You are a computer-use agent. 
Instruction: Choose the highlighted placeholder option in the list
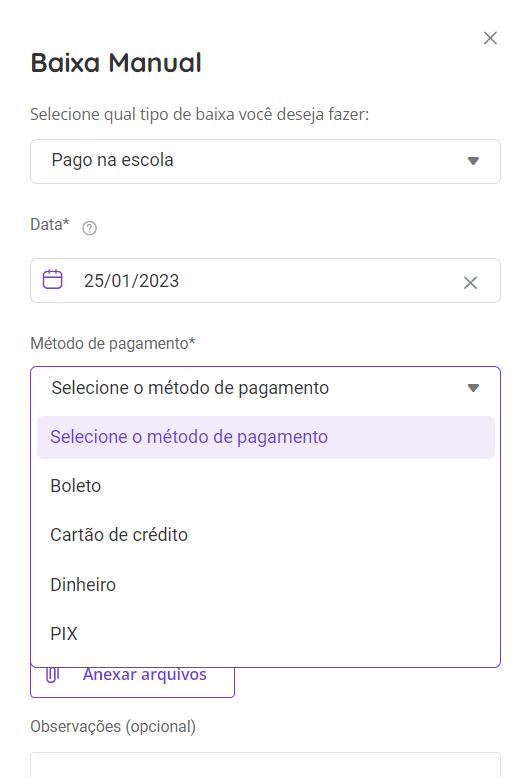tap(266, 437)
